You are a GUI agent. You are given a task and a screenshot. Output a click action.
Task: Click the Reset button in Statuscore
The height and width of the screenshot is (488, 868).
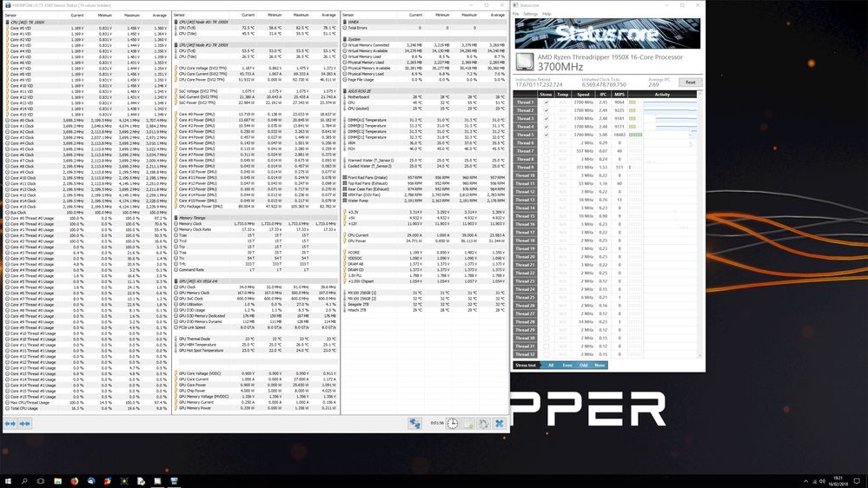pyautogui.click(x=690, y=82)
